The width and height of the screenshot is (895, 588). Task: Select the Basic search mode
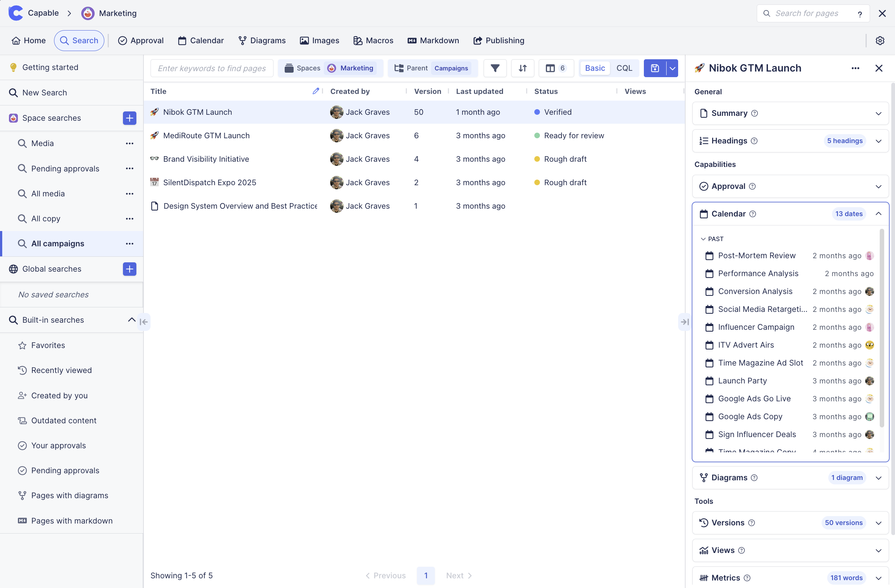point(595,68)
